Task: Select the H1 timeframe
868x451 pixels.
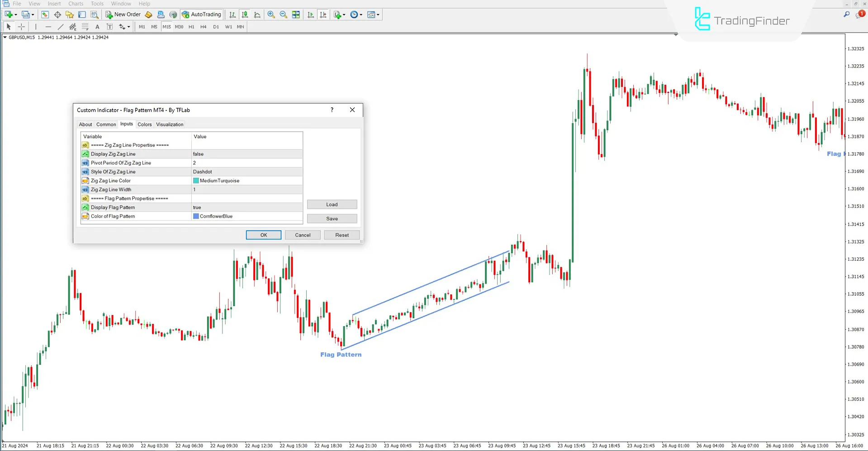Action: pyautogui.click(x=191, y=27)
